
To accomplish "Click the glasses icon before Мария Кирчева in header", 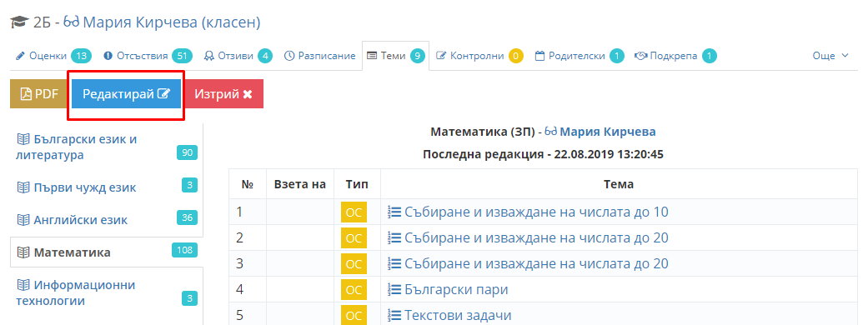I will (x=72, y=22).
